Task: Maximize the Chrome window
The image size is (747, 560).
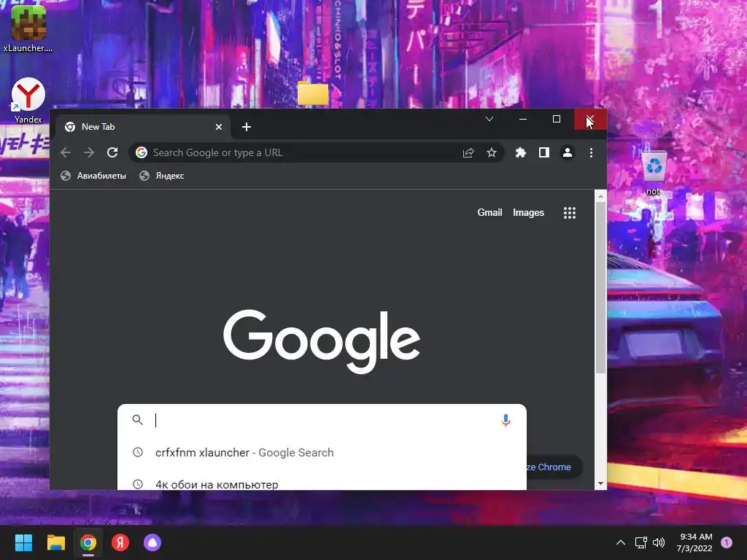Action: pos(557,119)
